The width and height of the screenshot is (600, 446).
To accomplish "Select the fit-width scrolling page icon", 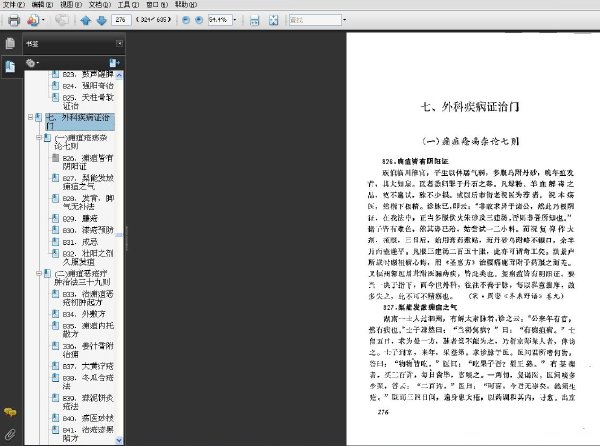I will pos(254,20).
